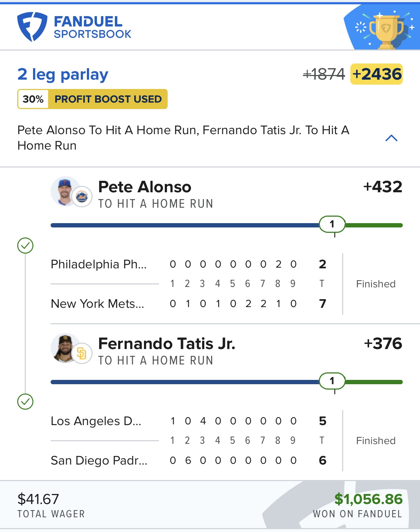Image resolution: width=420 pixels, height=532 pixels.
Task: Click the FanDuel shield logo icon
Action: 32,27
